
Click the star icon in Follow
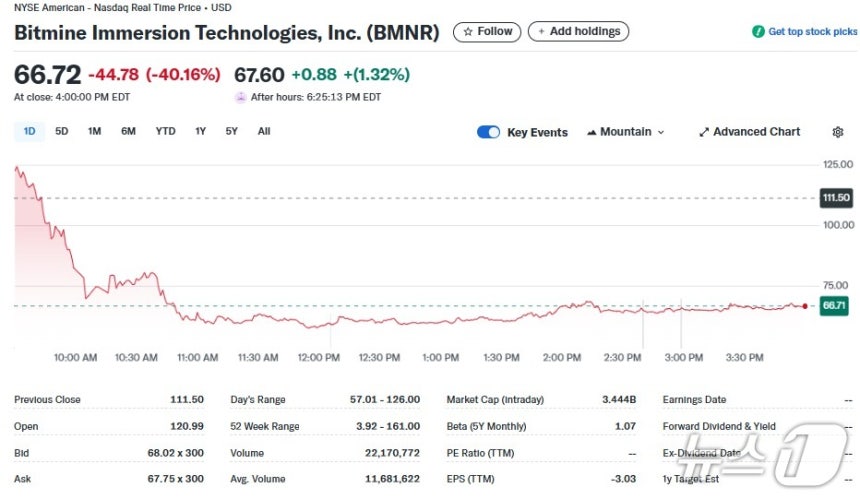pyautogui.click(x=468, y=32)
